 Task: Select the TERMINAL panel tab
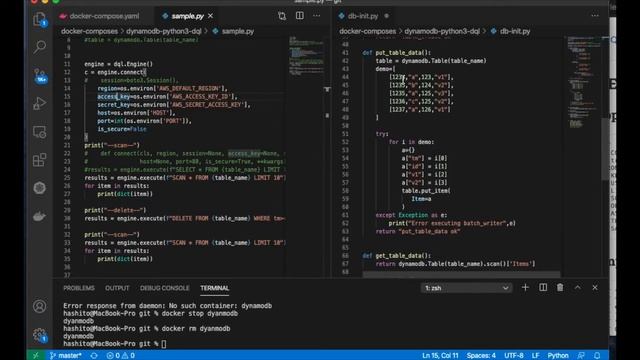[x=215, y=288]
